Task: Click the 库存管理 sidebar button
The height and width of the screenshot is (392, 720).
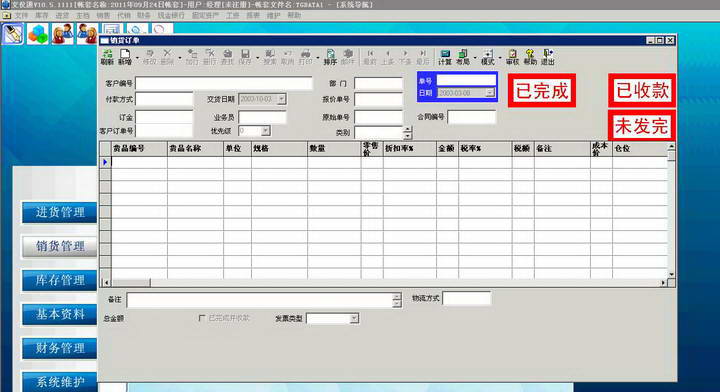Action: (x=60, y=280)
